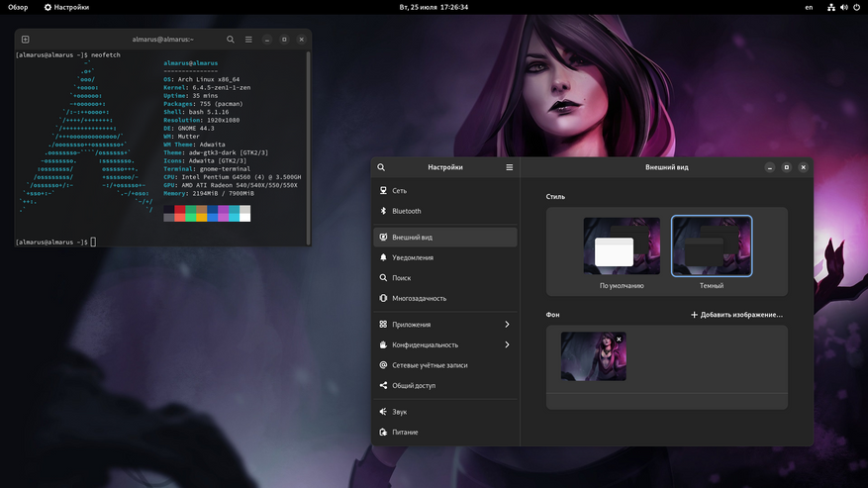Open the Общий доступ settings page

pos(445,385)
